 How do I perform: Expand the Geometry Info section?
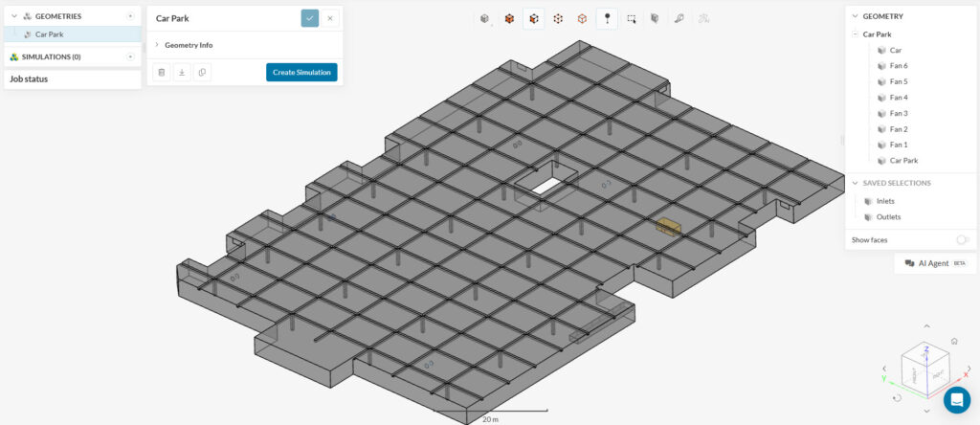(157, 45)
